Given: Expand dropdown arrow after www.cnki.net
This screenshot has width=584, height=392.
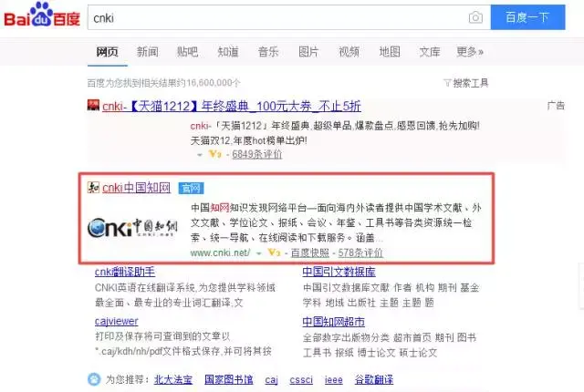Looking at the screenshot, I should click(x=259, y=253).
